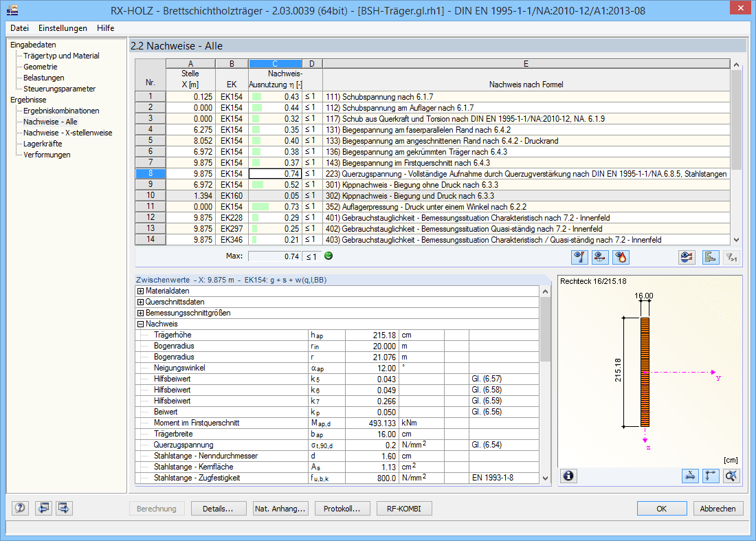Click the green utilization bar in row 11
This screenshot has height=541, width=756.
[260, 207]
